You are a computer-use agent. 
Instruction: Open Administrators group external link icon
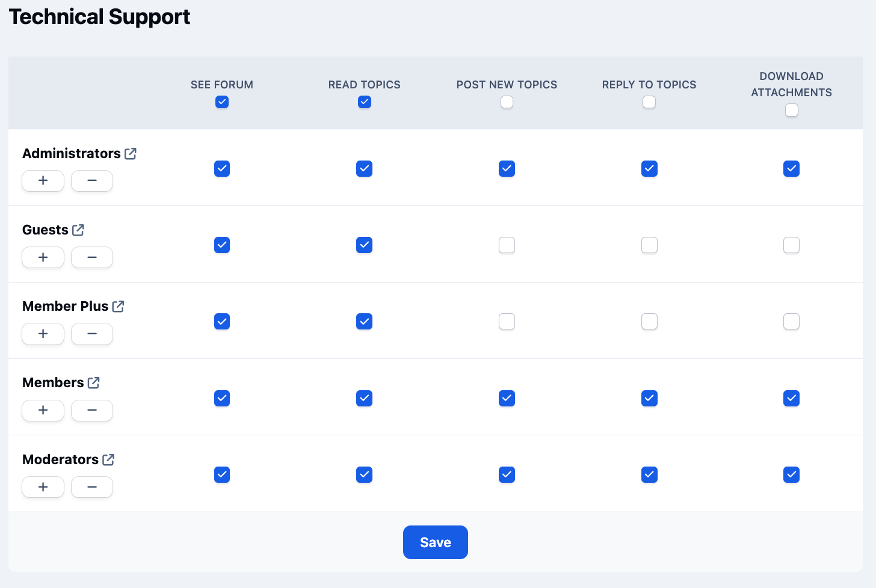coord(131,154)
